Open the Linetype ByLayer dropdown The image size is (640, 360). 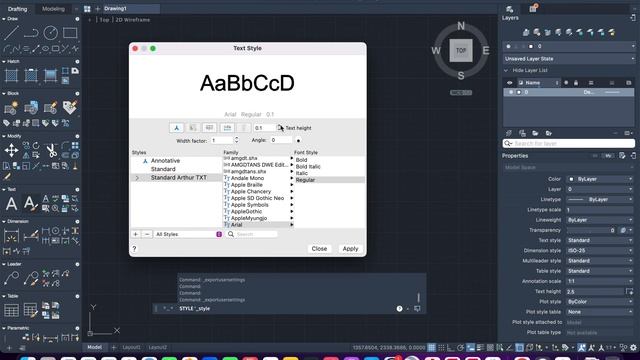(x=600, y=200)
